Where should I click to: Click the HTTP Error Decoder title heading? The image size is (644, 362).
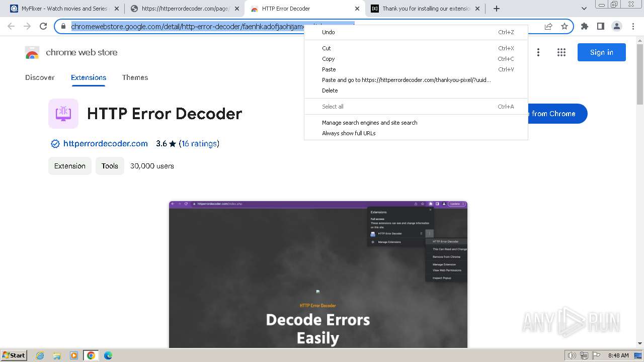click(165, 114)
